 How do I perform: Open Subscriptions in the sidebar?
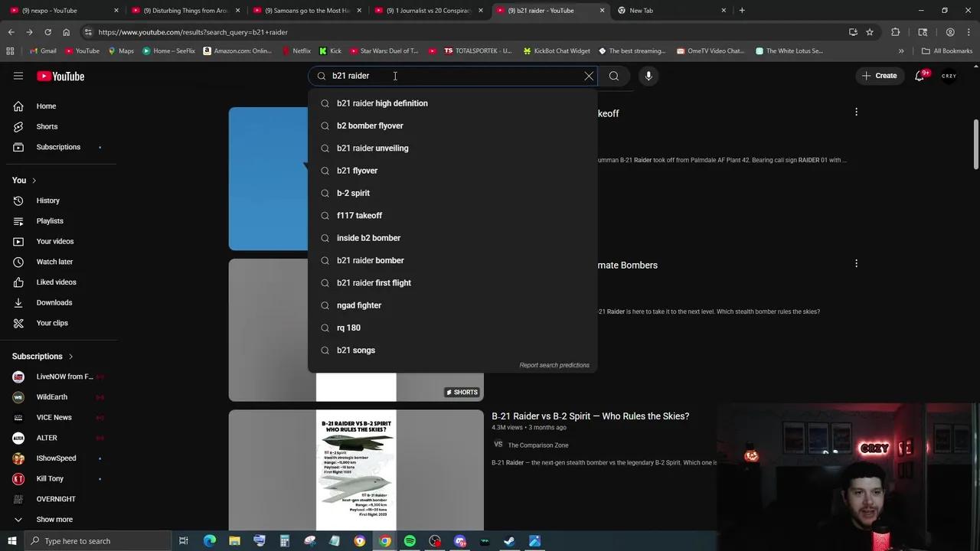pos(58,147)
